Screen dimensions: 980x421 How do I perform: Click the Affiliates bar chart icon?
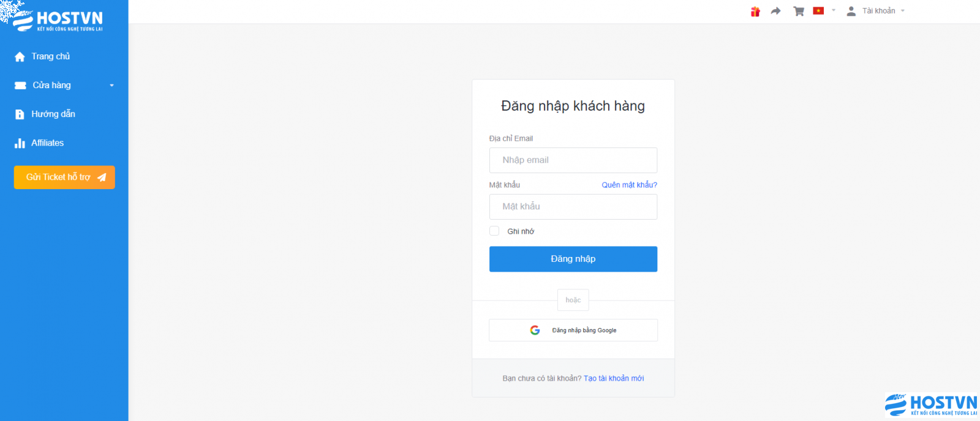tap(20, 143)
